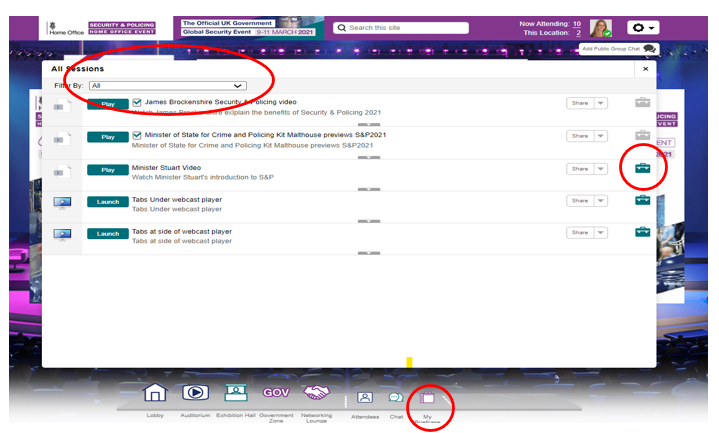Expand details under Tabs Under webcast player row

[x=369, y=221]
